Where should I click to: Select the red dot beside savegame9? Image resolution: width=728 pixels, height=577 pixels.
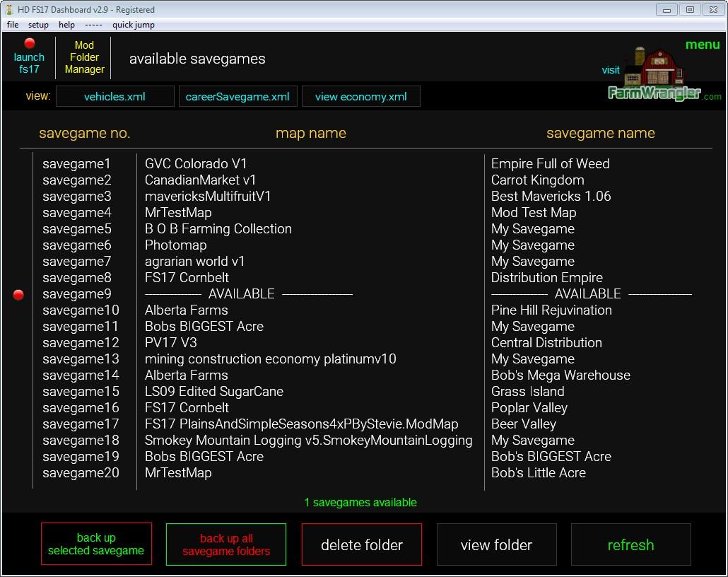pos(18,295)
